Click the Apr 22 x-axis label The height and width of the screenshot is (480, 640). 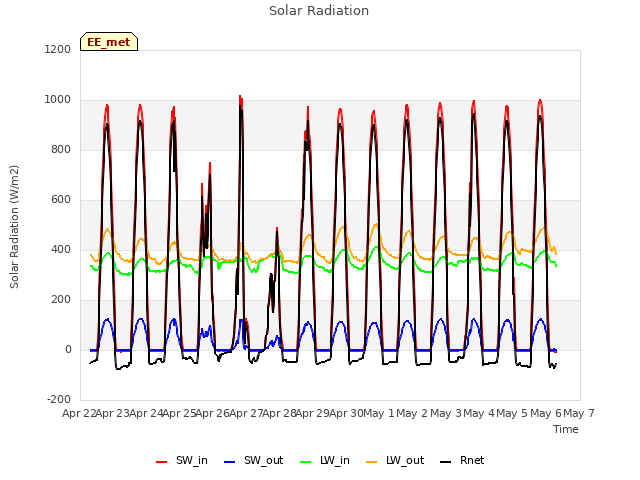pyautogui.click(x=79, y=413)
